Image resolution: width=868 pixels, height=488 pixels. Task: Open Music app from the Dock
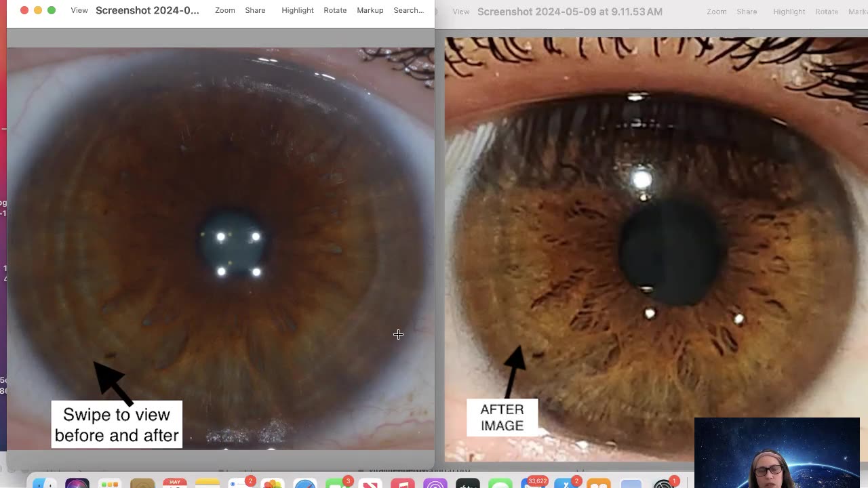point(403,484)
